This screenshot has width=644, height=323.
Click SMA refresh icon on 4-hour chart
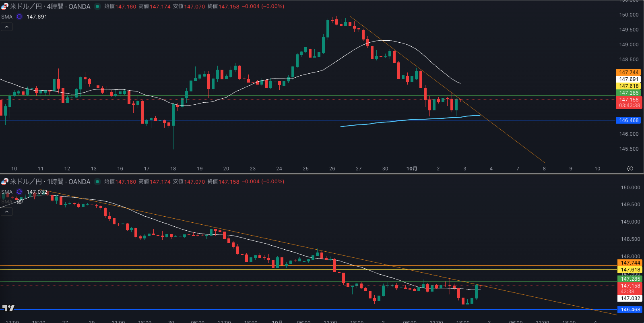(x=19, y=17)
